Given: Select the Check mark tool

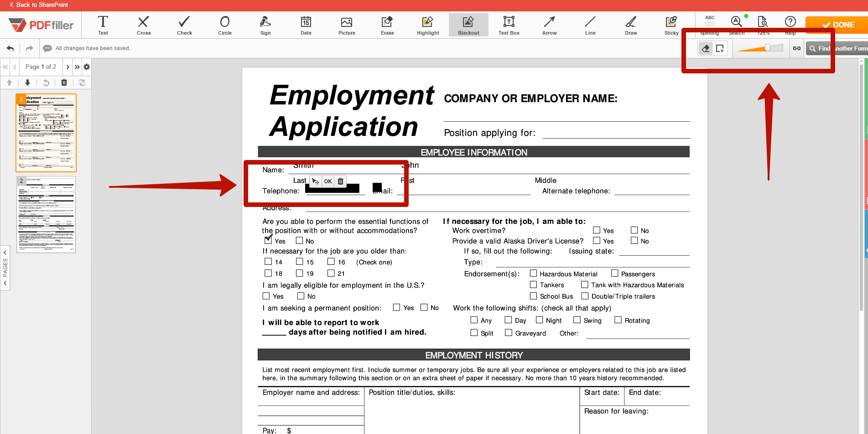Looking at the screenshot, I should click(184, 25).
